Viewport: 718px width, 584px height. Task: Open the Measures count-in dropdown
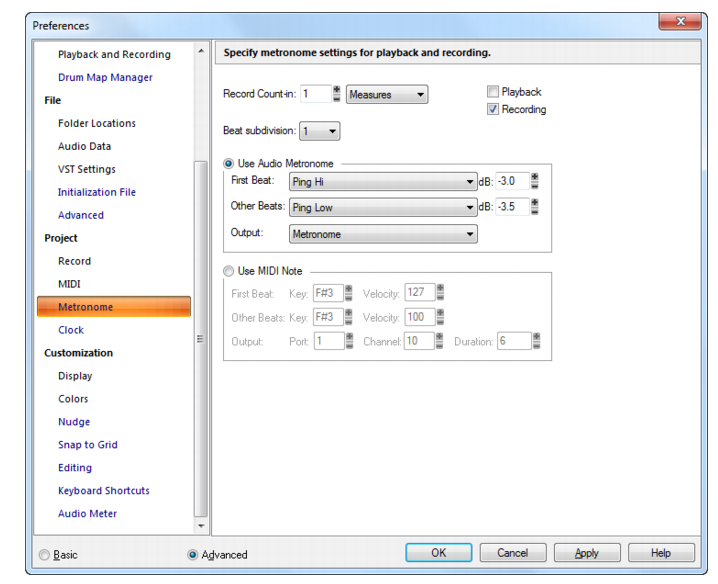(x=387, y=94)
